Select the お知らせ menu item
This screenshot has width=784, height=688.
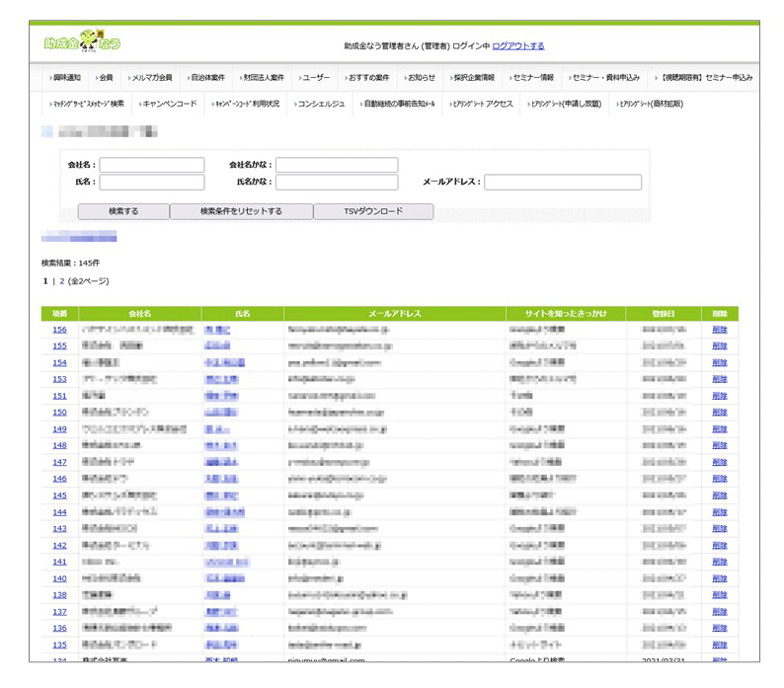pos(421,77)
